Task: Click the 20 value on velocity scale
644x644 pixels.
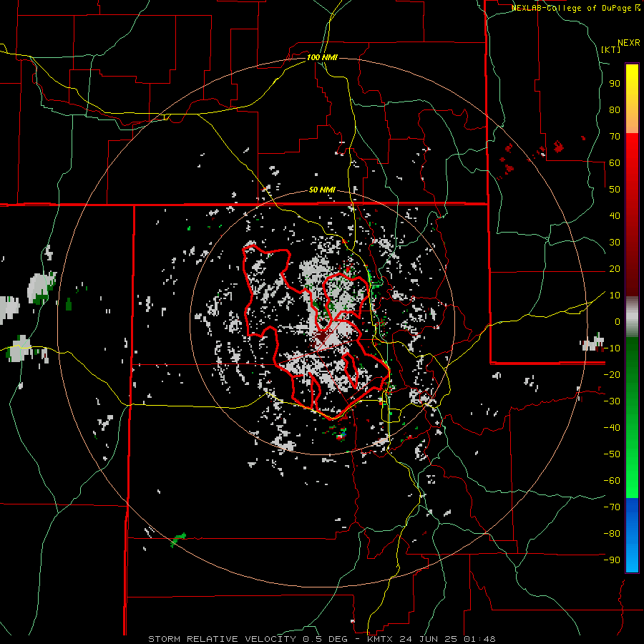Action: (x=615, y=268)
